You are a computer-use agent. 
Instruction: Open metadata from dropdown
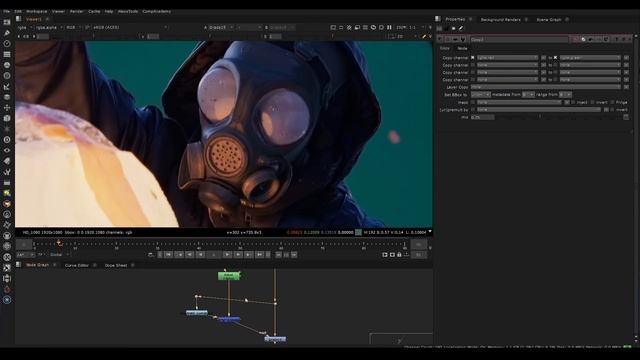pos(528,95)
